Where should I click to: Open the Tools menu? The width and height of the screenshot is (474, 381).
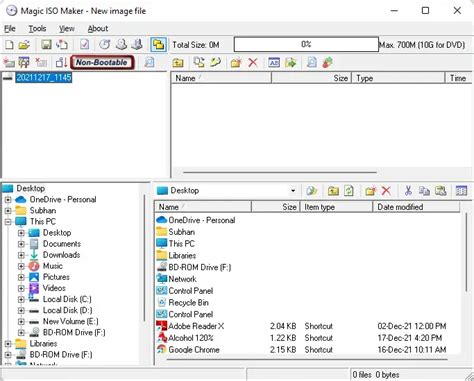37,29
